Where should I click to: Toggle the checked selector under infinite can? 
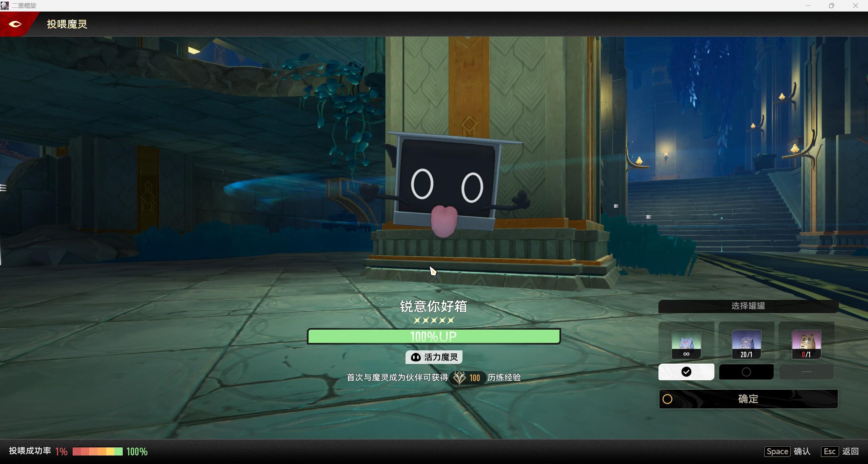(x=686, y=372)
